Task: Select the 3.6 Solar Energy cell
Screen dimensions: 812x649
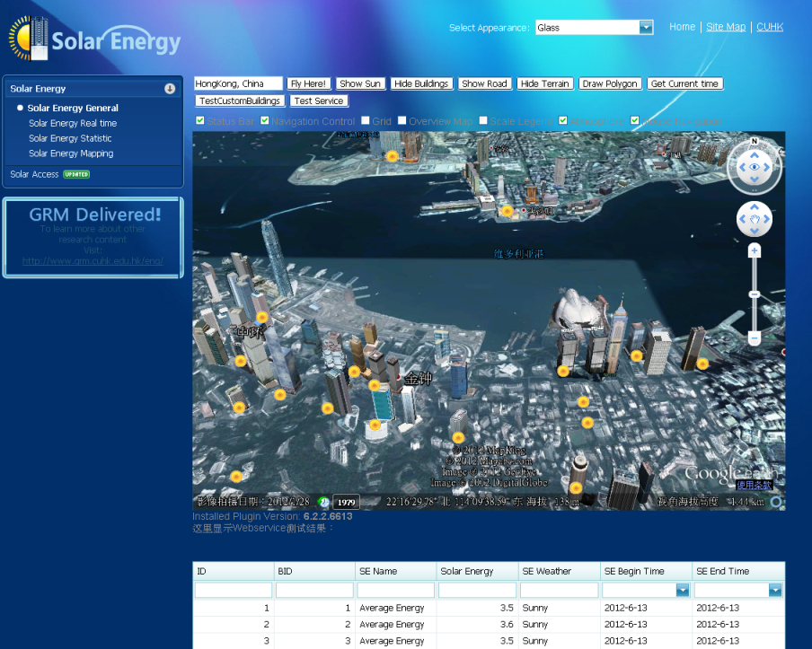Action: click(x=477, y=624)
